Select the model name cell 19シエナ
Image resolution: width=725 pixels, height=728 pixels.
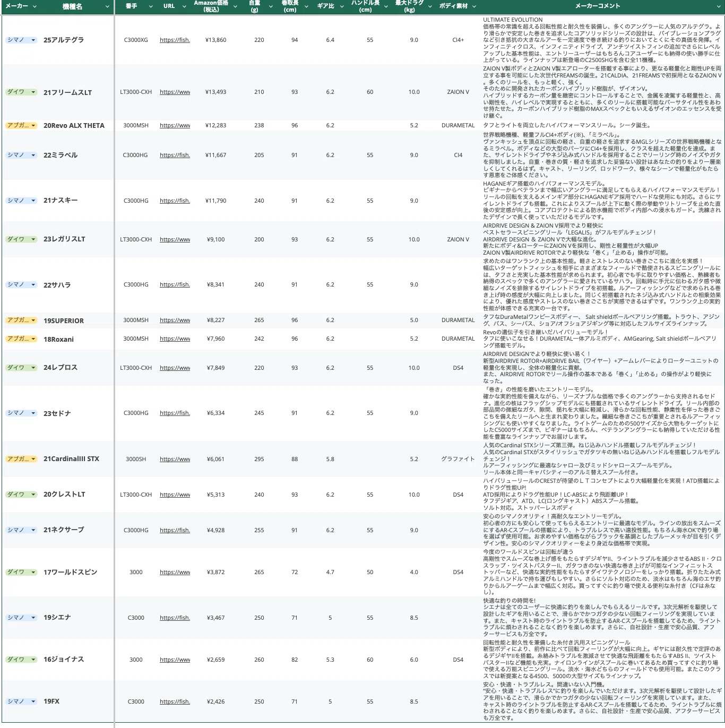(57, 617)
